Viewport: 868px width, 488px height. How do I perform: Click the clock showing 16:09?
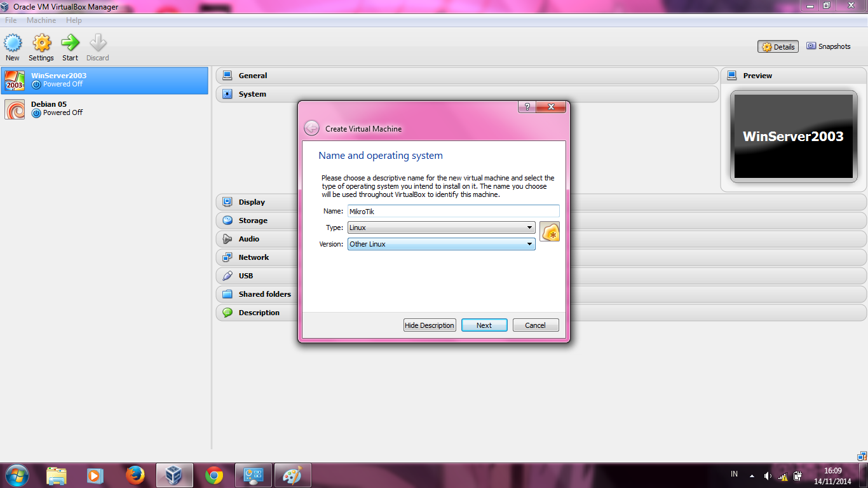[832, 471]
